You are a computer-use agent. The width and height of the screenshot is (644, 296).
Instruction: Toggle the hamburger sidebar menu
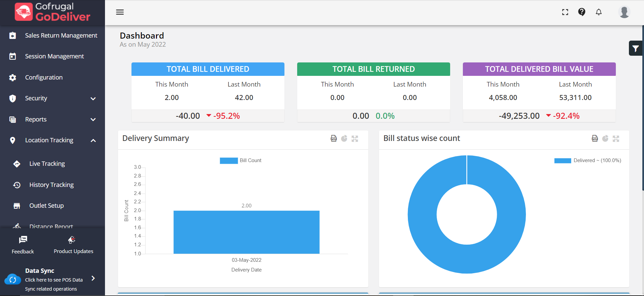pyautogui.click(x=120, y=12)
